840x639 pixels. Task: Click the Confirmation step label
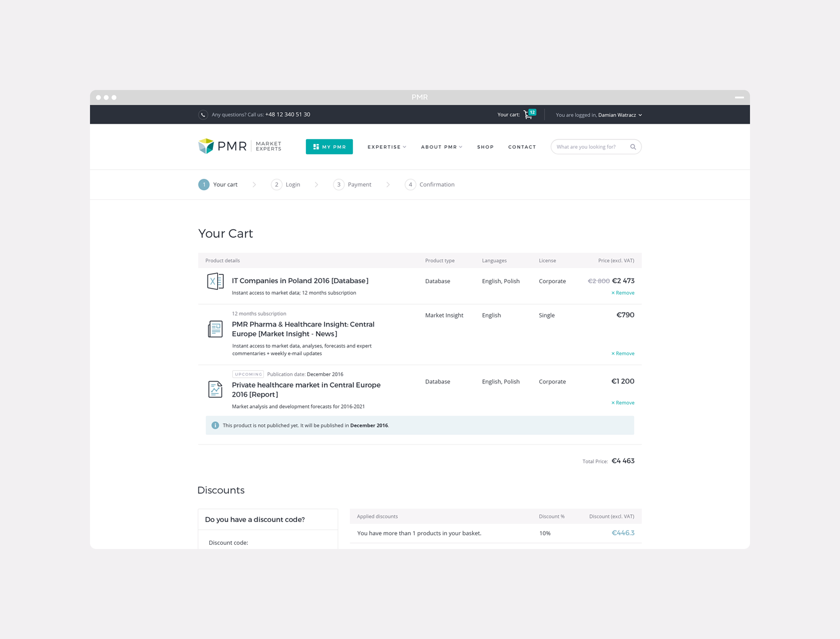tap(437, 185)
